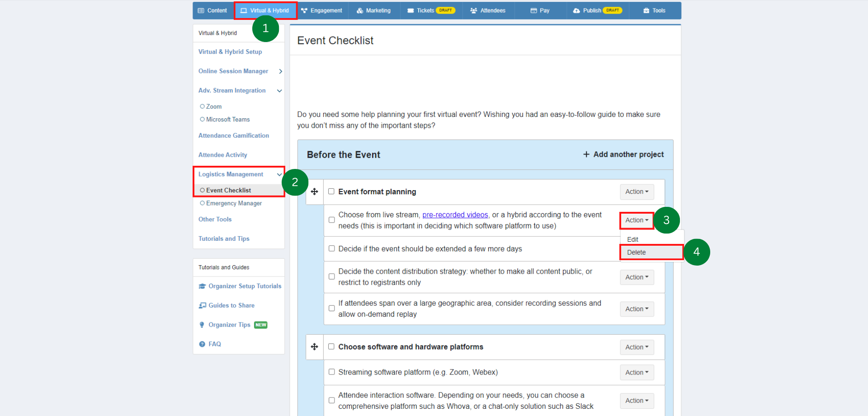The width and height of the screenshot is (868, 416).
Task: Click the move handle beside Choose software and hardware platforms
Action: pyautogui.click(x=315, y=347)
